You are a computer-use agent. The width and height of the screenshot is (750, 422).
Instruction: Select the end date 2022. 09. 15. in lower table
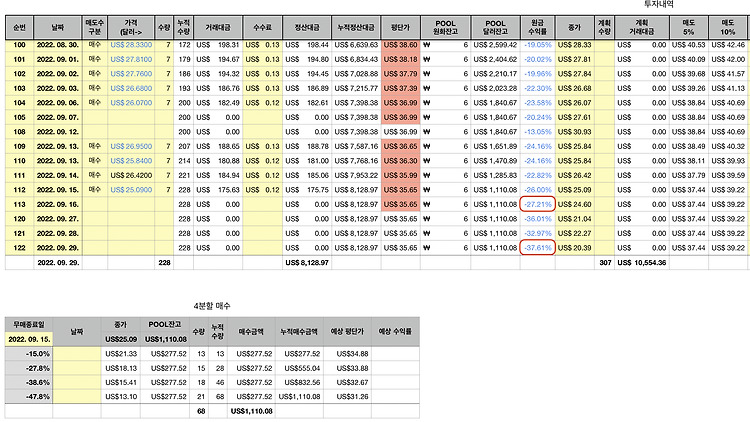coord(29,339)
